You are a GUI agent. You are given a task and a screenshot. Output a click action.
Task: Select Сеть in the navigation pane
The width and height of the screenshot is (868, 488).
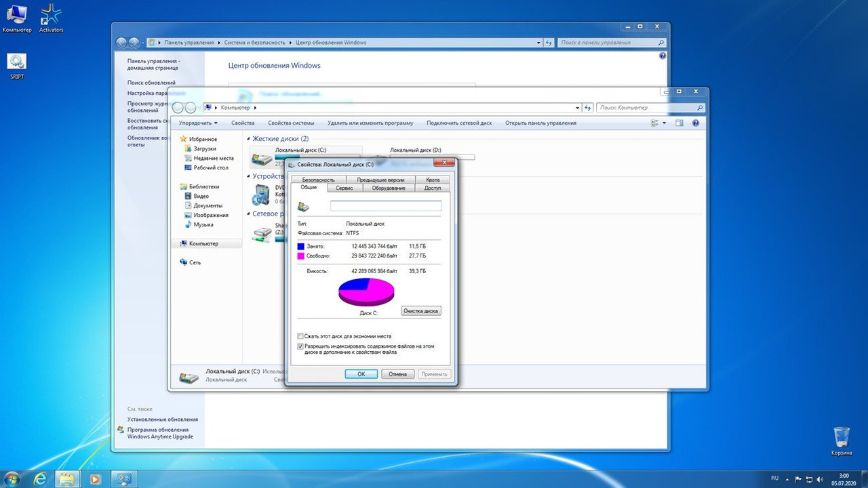click(190, 262)
